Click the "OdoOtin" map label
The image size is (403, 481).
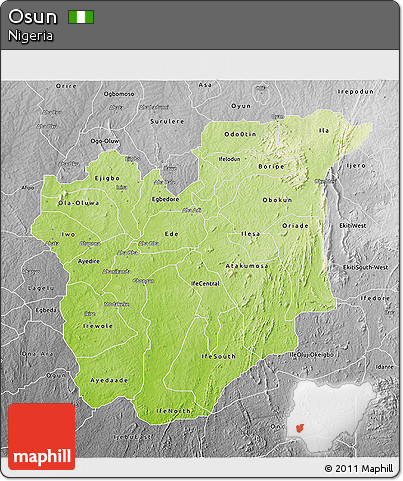click(x=240, y=134)
